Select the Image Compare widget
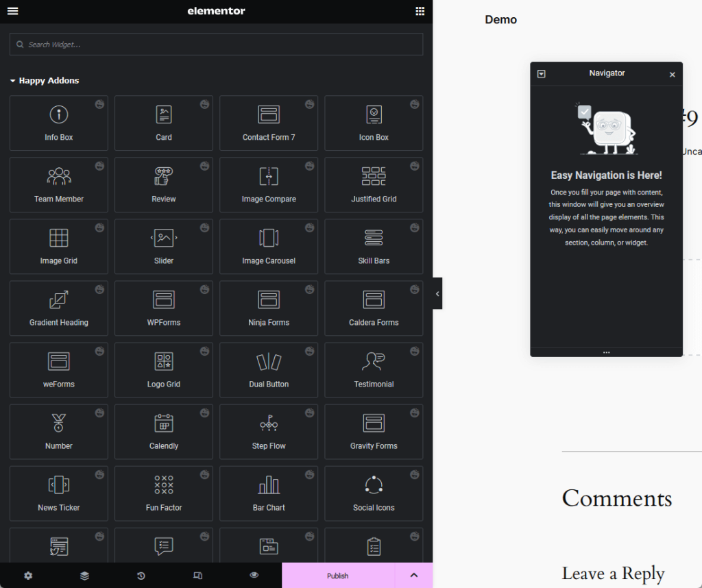The image size is (702, 588). [x=269, y=185]
